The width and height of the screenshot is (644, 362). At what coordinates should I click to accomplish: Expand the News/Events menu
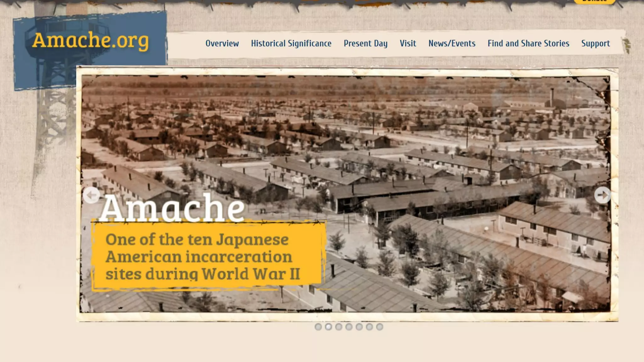[x=452, y=43]
